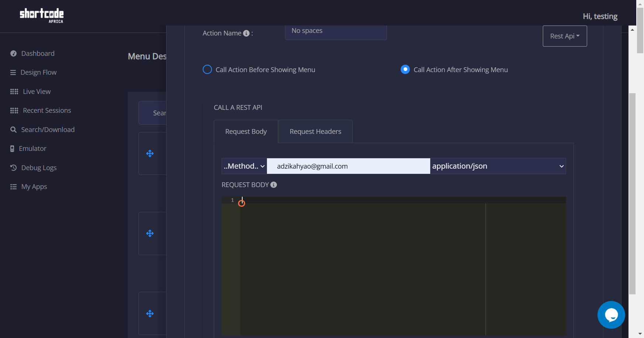Image resolution: width=644 pixels, height=338 pixels.
Task: Click the My Apps list icon
Action: (x=13, y=187)
